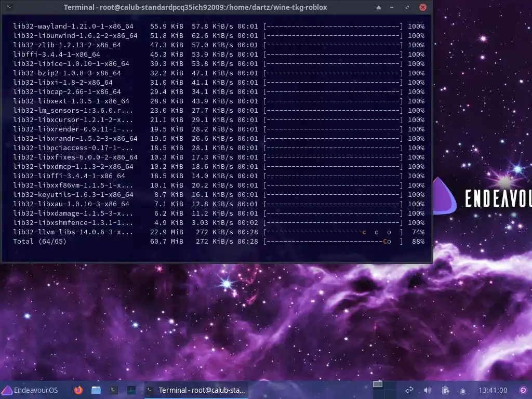Click the lib32-wayland-1.21.0-1-x86_64 line
Screen dimensions: 532x399
pyautogui.click(x=219, y=26)
